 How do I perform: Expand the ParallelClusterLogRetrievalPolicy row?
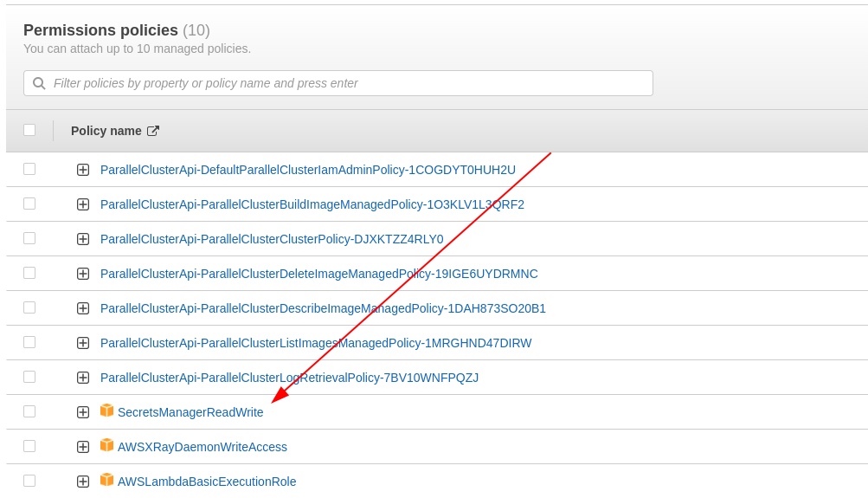[83, 378]
